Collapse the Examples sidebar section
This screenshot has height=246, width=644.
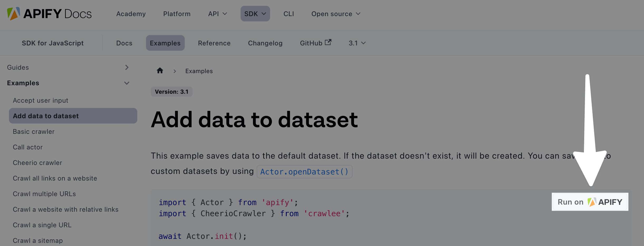(127, 83)
